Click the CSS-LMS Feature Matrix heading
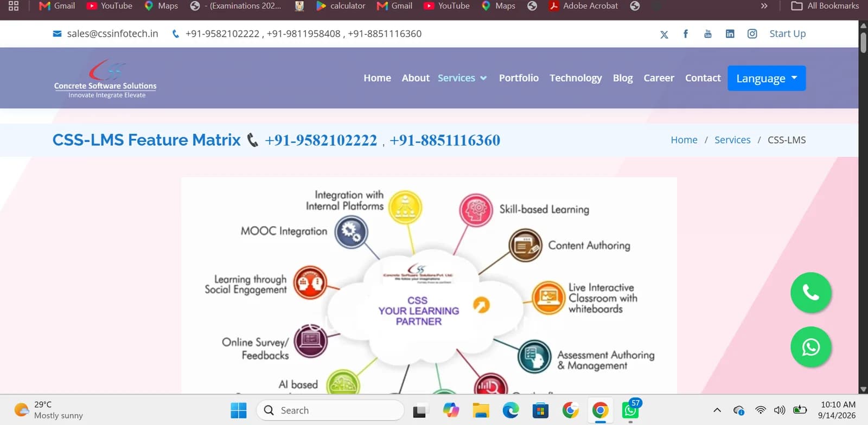This screenshot has height=425, width=868. [x=146, y=140]
